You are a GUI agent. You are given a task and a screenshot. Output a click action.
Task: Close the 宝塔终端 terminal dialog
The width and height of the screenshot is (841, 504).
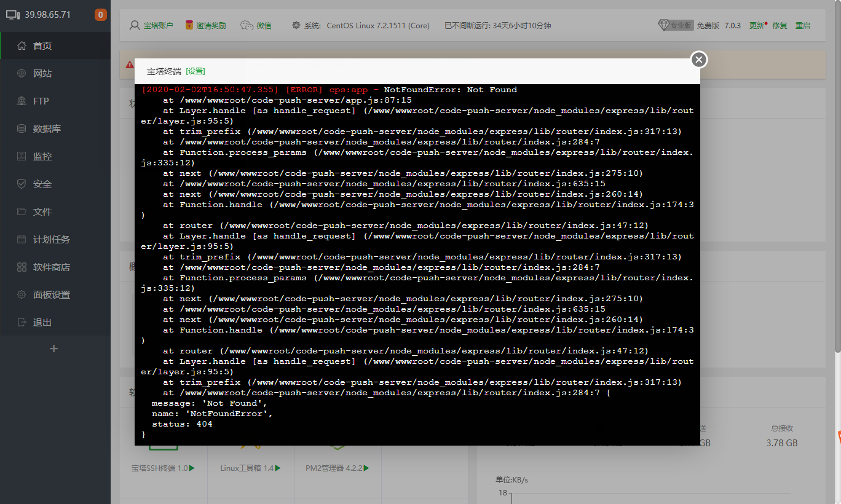(698, 60)
